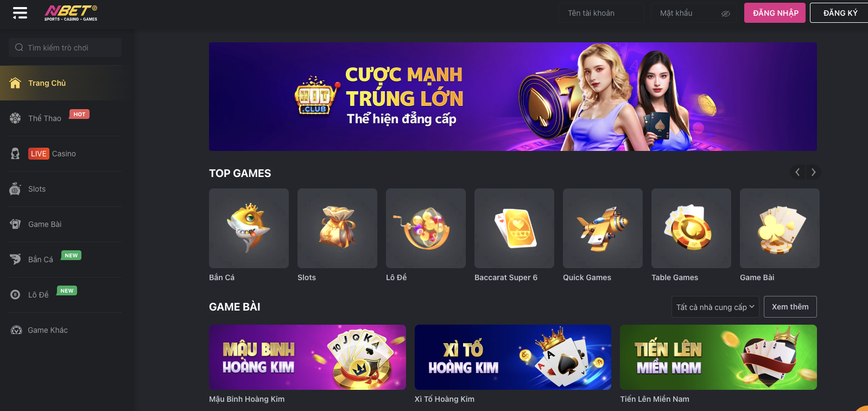The height and width of the screenshot is (411, 868).
Task: Show next top games with right arrow
Action: pos(813,172)
